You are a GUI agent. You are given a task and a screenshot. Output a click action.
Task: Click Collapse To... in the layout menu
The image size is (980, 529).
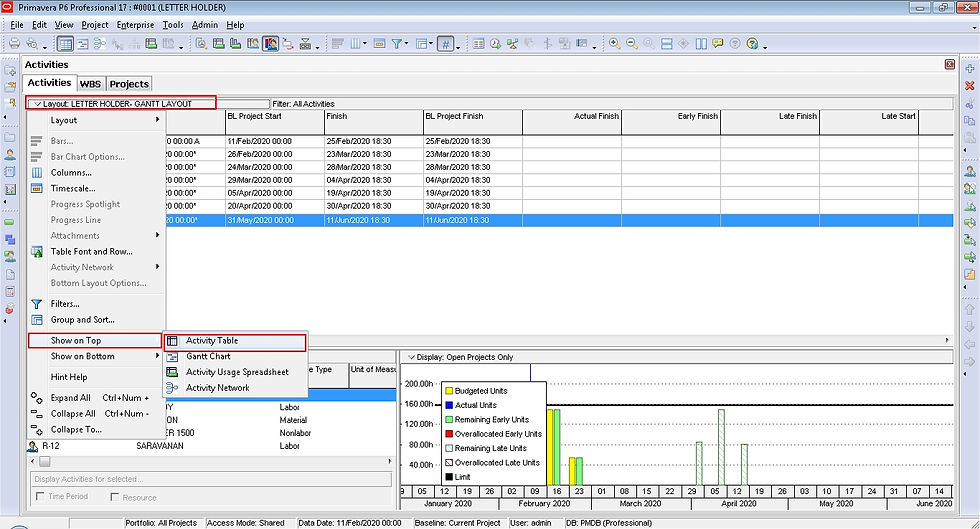click(x=97, y=430)
